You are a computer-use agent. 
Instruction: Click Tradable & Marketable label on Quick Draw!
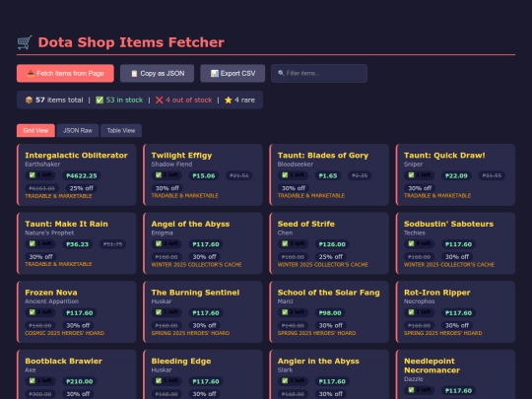(437, 196)
